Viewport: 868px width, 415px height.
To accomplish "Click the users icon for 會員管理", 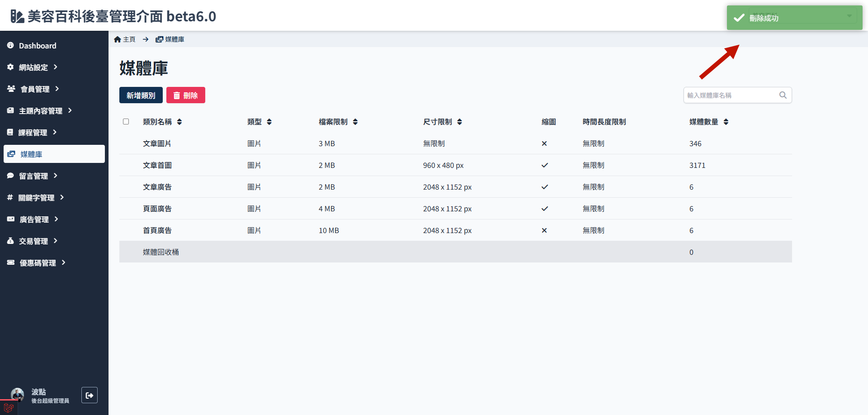I will tap(11, 89).
